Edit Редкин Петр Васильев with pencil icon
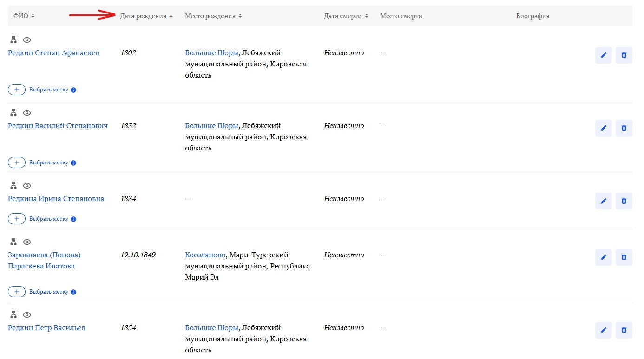 pyautogui.click(x=603, y=330)
